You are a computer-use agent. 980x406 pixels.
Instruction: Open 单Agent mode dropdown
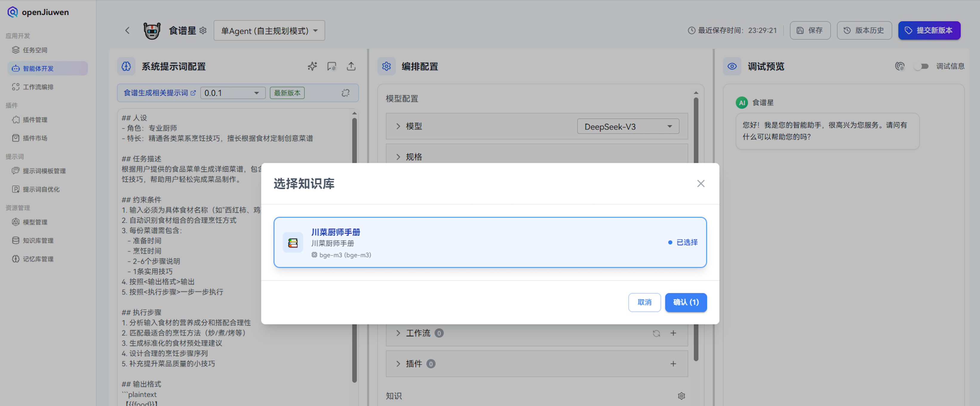[269, 30]
